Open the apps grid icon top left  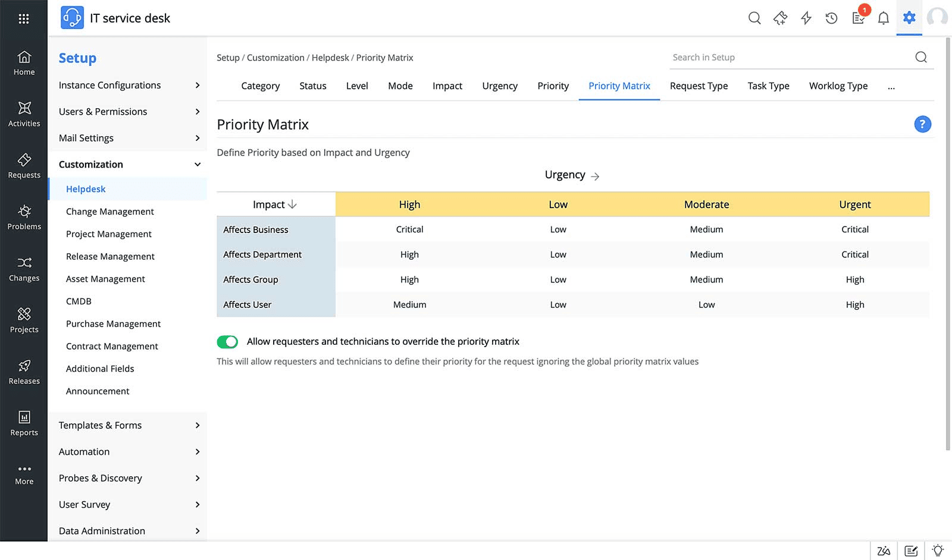pos(24,18)
